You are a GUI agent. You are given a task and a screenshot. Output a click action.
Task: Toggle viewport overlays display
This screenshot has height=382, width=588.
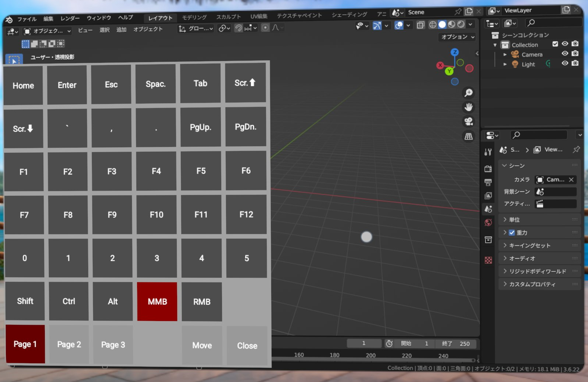pyautogui.click(x=399, y=25)
